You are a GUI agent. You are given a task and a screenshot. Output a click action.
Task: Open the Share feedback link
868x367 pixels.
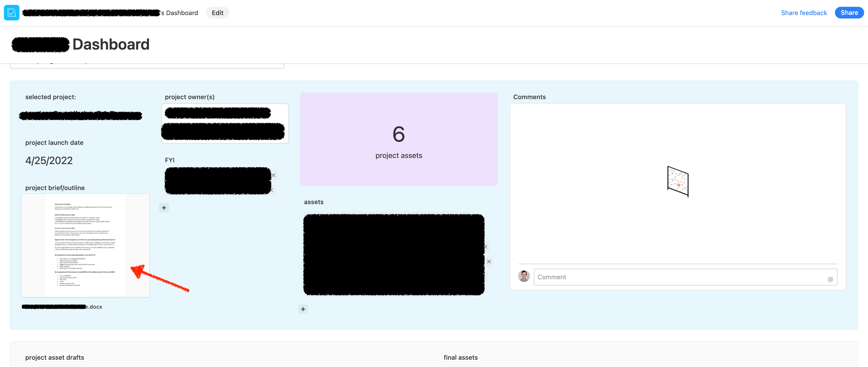[x=804, y=13]
